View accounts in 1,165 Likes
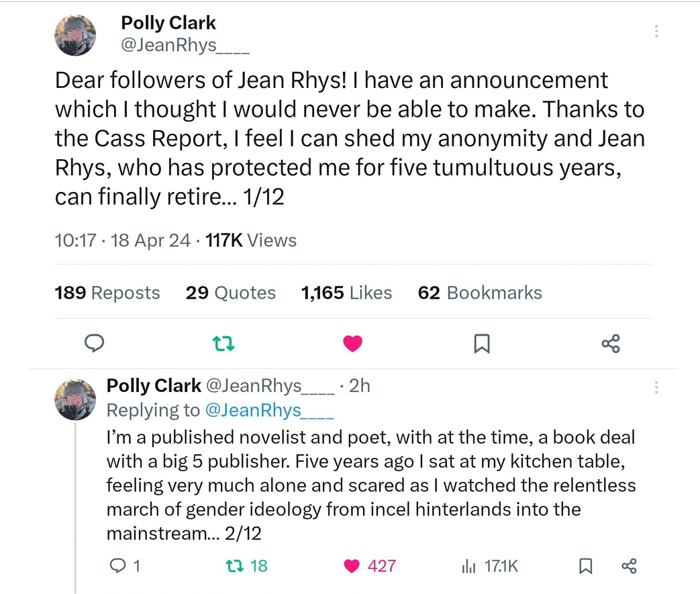 tap(346, 293)
